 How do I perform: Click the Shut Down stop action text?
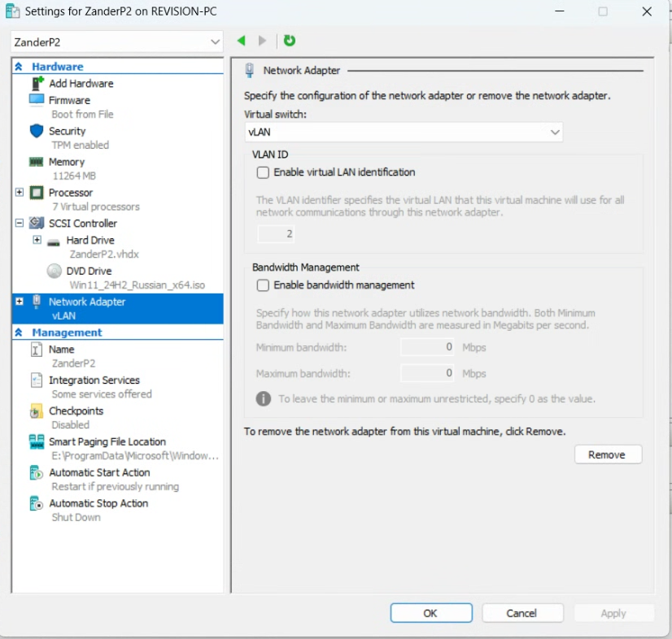(76, 517)
